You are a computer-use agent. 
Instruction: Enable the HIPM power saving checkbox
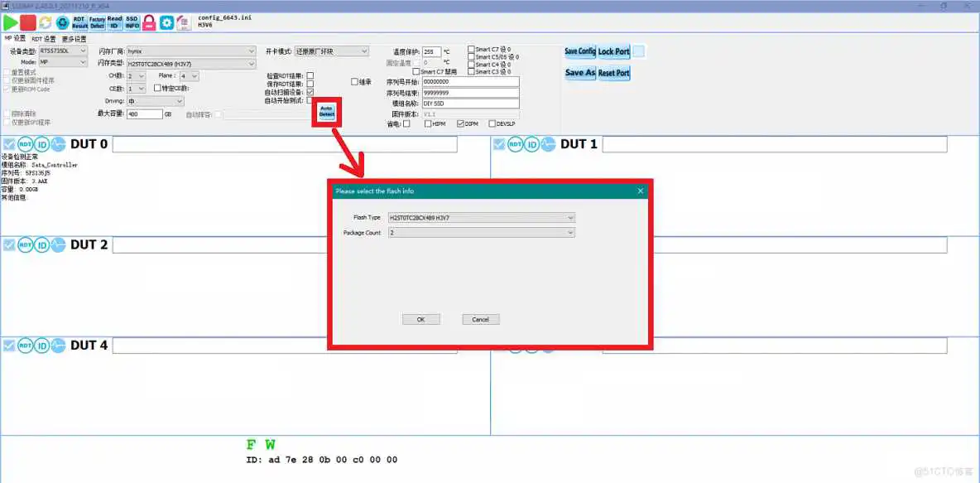tap(428, 123)
